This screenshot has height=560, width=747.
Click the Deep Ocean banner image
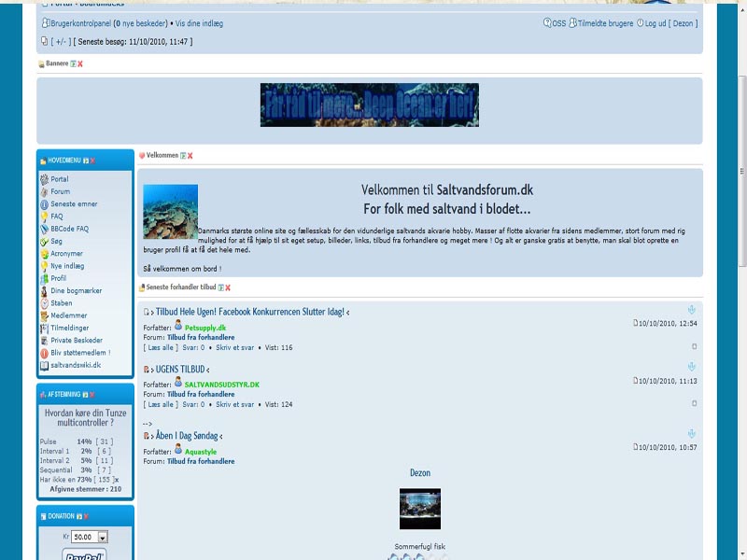(x=370, y=105)
